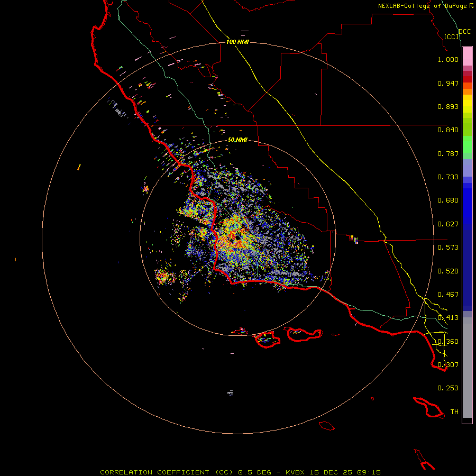Pick the gray color band above TH
Image resolution: width=476 pixels, height=476 pixels.
point(467,368)
